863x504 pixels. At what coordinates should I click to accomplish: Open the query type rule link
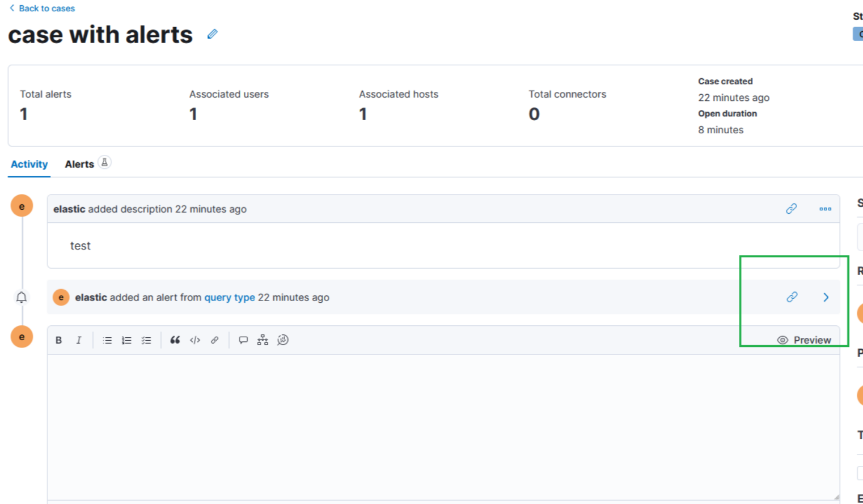[x=230, y=298]
